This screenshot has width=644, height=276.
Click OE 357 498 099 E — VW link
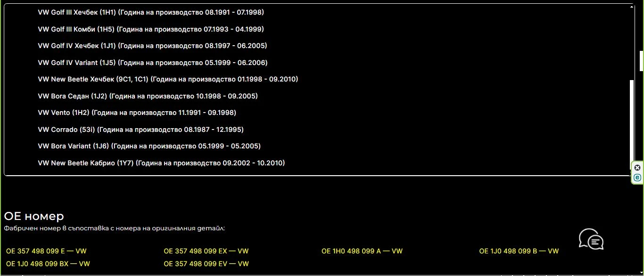pyautogui.click(x=46, y=251)
